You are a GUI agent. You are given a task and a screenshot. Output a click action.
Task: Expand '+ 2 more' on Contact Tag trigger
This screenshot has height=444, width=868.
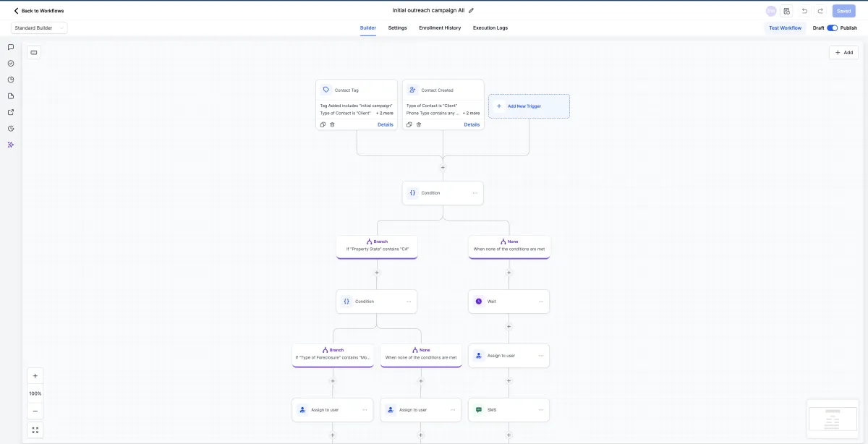tap(385, 114)
